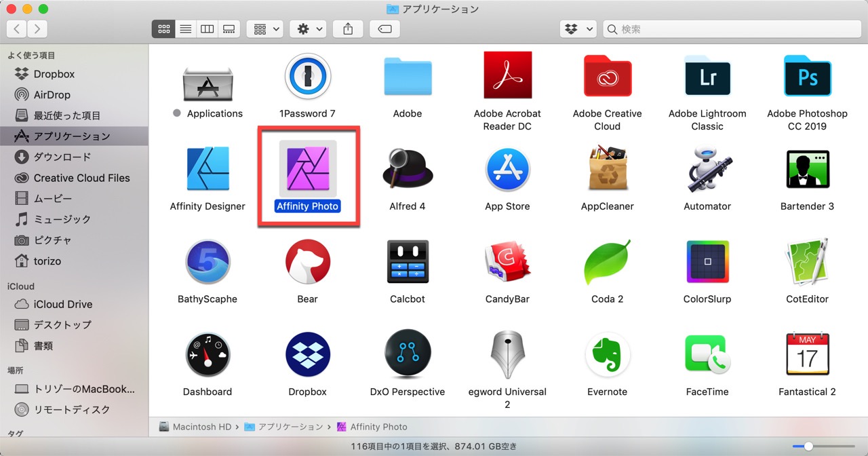The width and height of the screenshot is (868, 456).
Task: Select the App Store icon
Action: (x=507, y=168)
